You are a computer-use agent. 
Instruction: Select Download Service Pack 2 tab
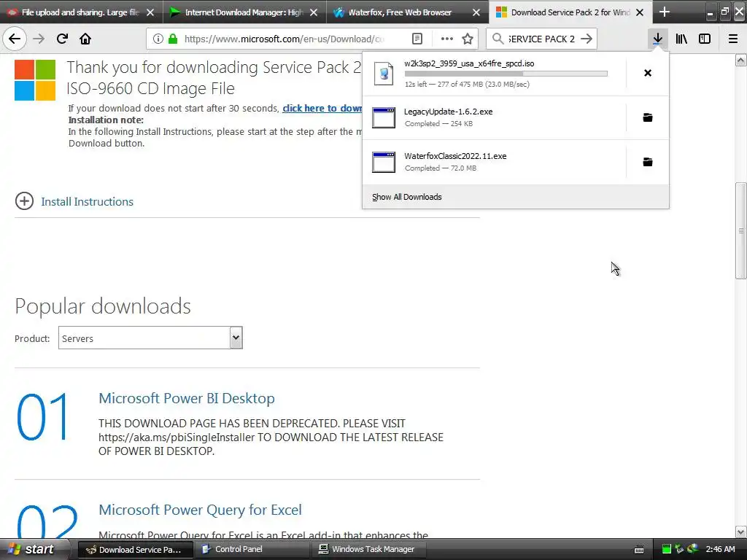(570, 12)
